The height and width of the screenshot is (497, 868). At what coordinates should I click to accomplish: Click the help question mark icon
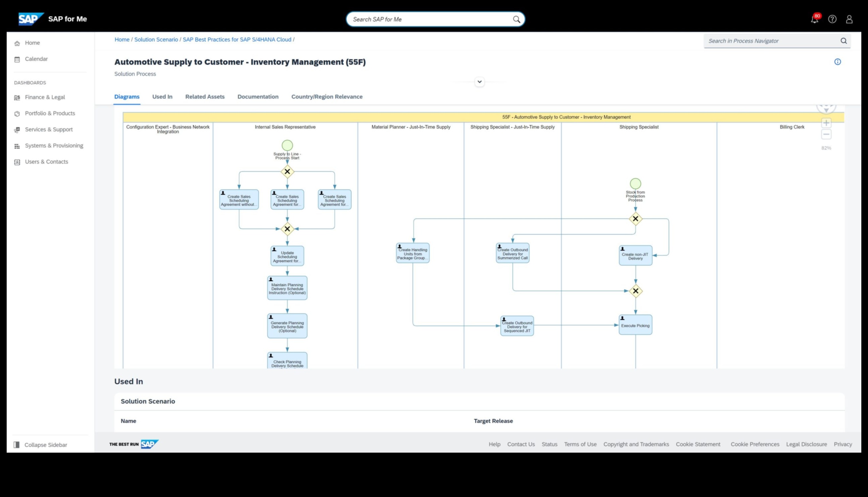832,19
